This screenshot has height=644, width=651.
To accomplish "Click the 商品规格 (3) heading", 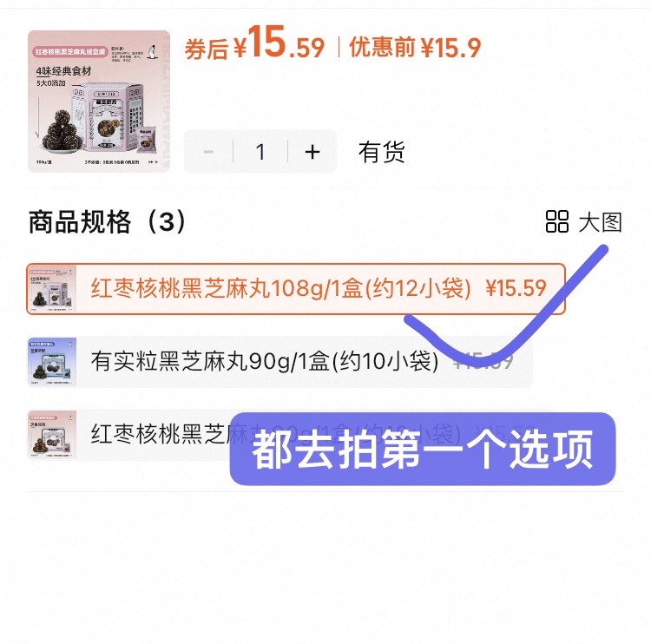I will pos(107,222).
